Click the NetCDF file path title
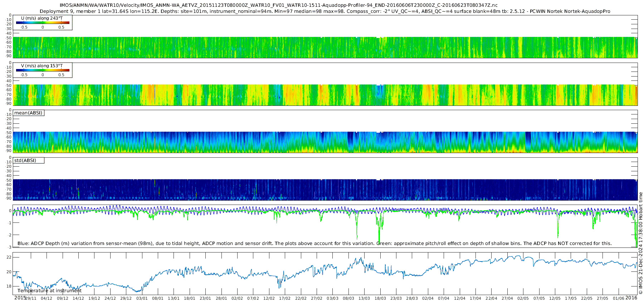The width and height of the screenshot is (644, 304). (278, 5)
